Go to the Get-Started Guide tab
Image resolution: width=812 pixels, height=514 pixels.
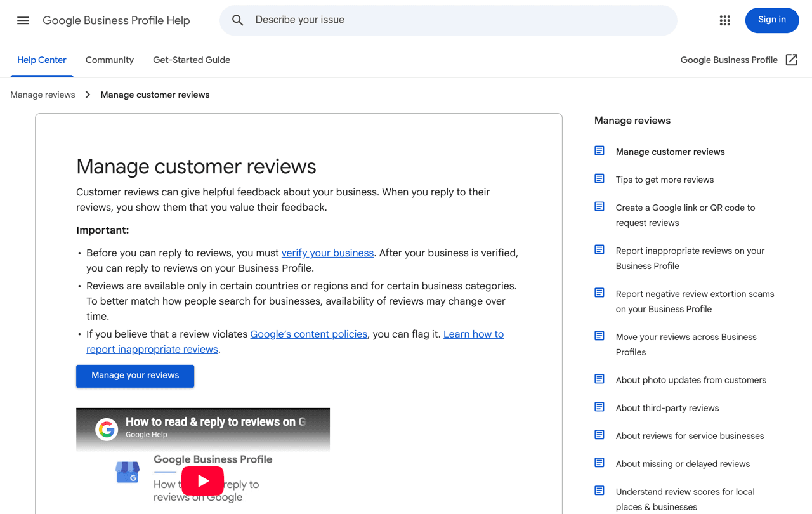[x=192, y=60]
